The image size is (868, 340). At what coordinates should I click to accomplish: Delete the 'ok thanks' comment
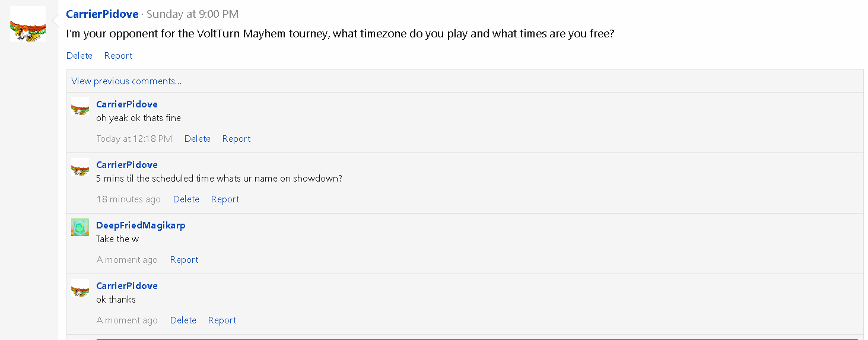183,320
